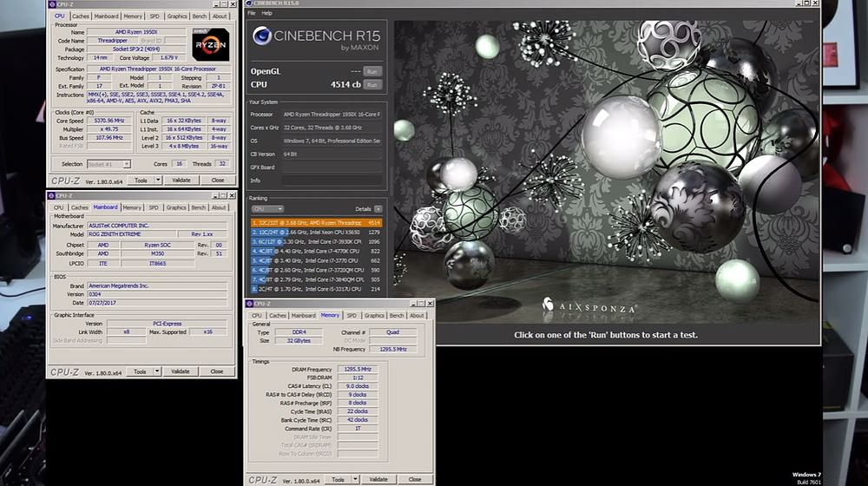868x486 pixels.
Task: Open the Cinebench Help menu
Action: (x=266, y=13)
